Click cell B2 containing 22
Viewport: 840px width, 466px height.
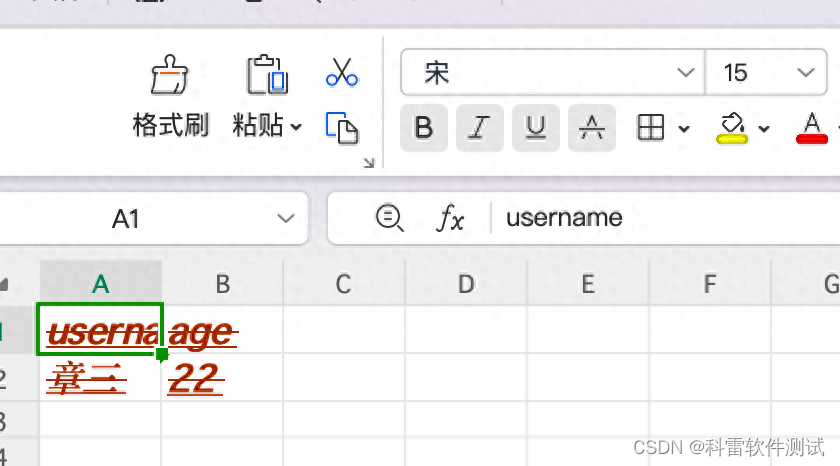coord(222,378)
